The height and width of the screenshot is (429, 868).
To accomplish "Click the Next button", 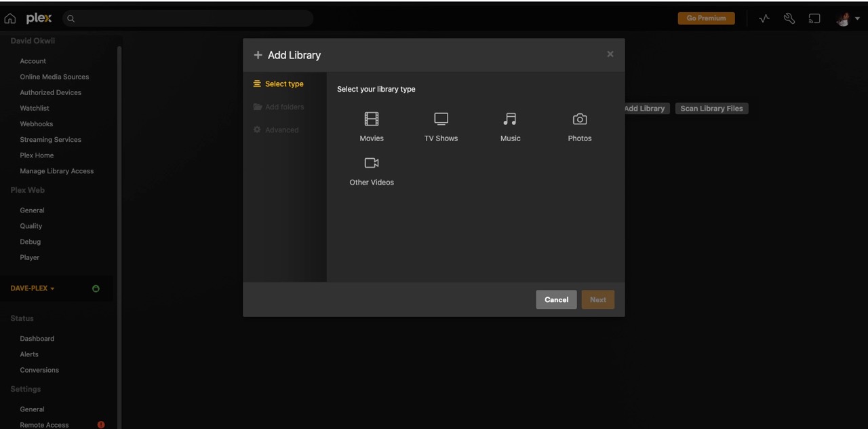I will [598, 300].
